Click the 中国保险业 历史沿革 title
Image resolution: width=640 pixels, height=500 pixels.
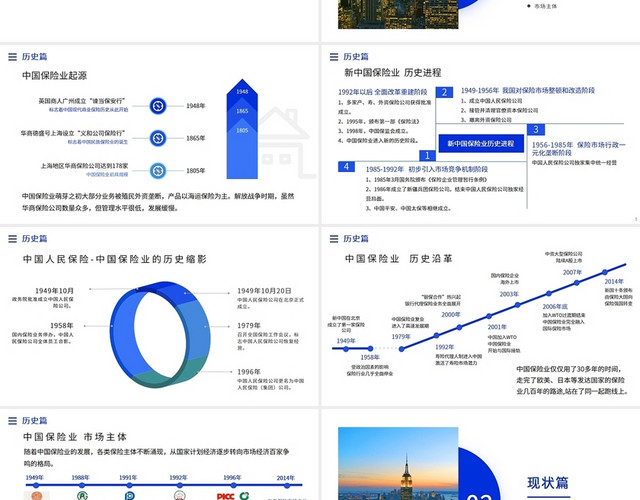398,258
